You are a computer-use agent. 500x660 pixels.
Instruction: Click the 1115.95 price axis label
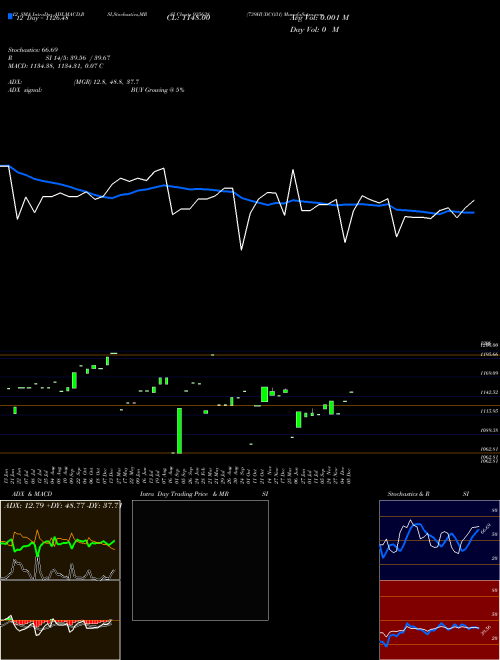[x=489, y=411]
